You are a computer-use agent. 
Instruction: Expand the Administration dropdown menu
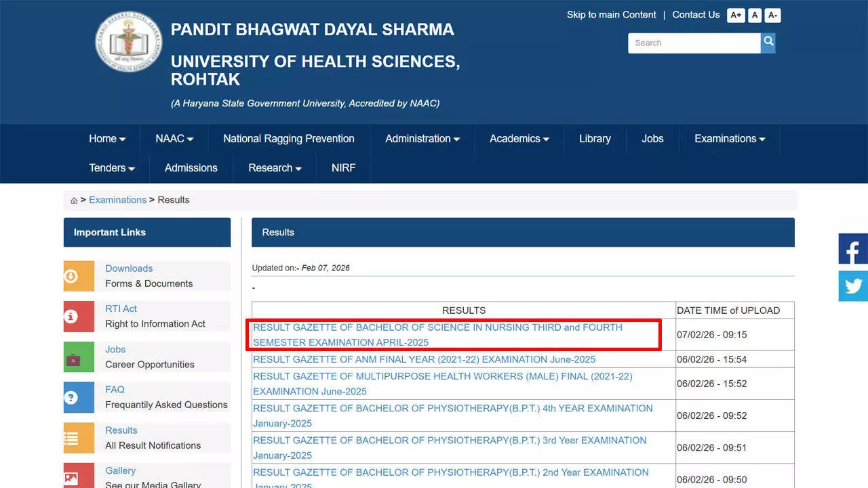422,139
